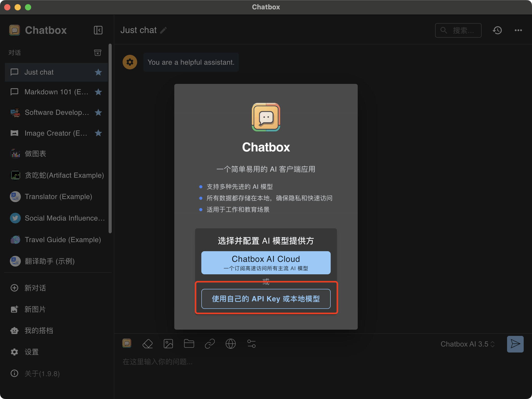Screen dimensions: 532x399
Task: Toggle star on Markdown 101 conversation
Action: pyautogui.click(x=98, y=92)
